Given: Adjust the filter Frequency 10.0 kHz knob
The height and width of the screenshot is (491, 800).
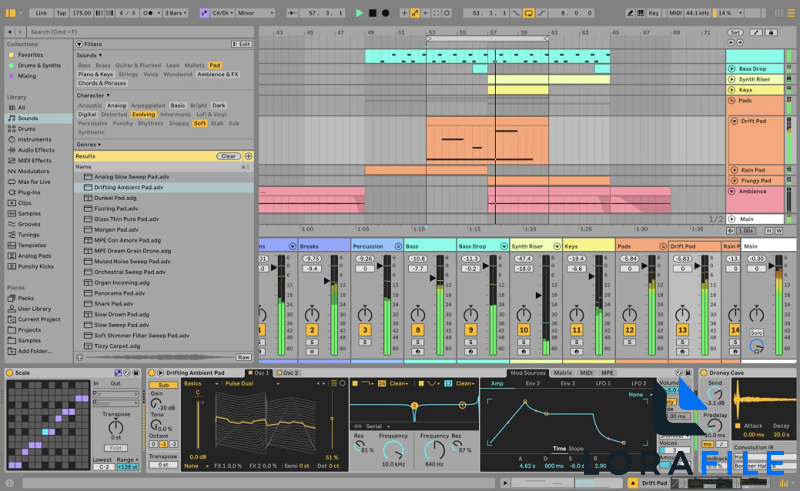Looking at the screenshot, I should [x=393, y=450].
